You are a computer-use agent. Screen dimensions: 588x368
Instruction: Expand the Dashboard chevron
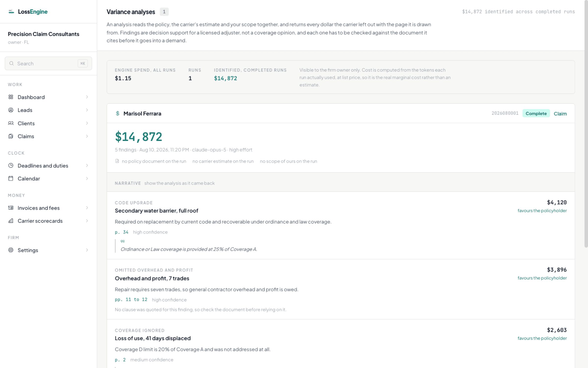87,97
